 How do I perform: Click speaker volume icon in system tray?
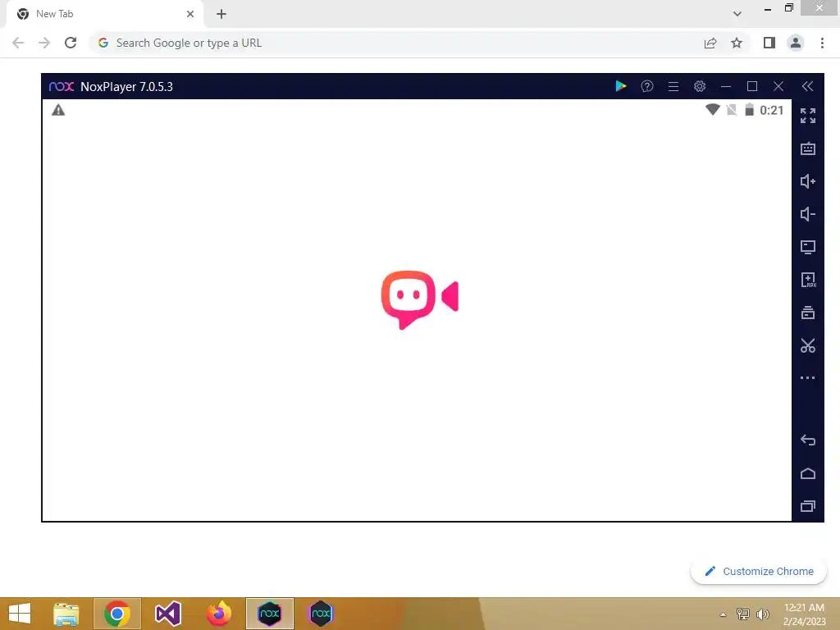[x=762, y=614]
